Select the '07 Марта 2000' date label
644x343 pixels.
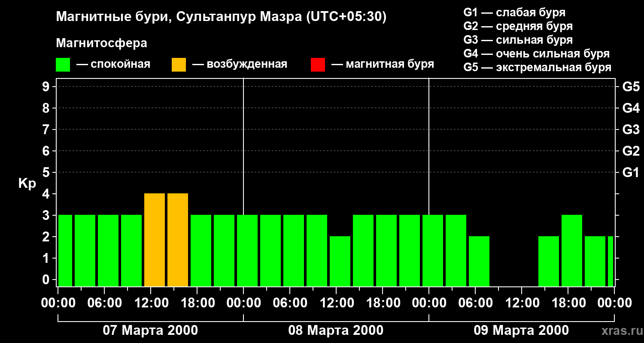pyautogui.click(x=150, y=331)
